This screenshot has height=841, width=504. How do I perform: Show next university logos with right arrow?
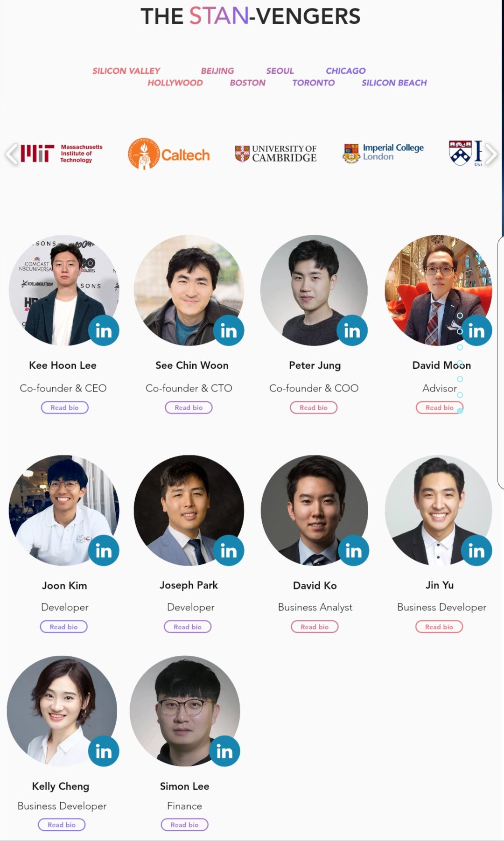[x=491, y=154]
